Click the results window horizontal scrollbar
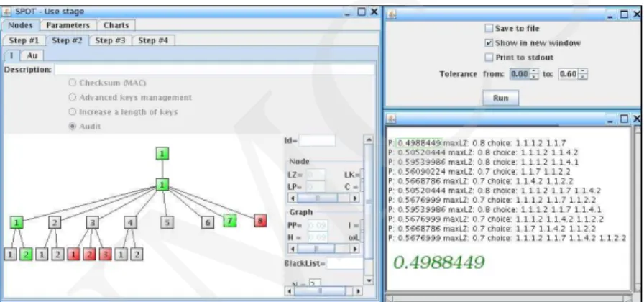The width and height of the screenshot is (644, 302). [510, 298]
